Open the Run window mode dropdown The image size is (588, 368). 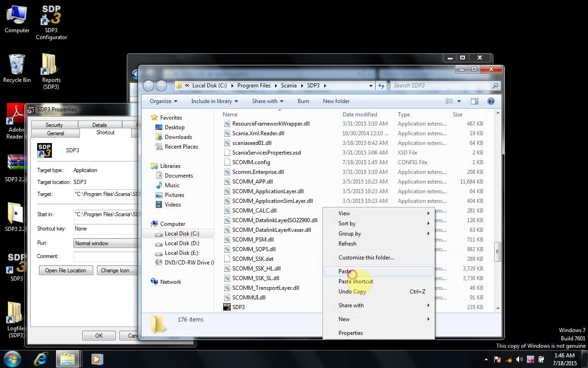tap(106, 243)
